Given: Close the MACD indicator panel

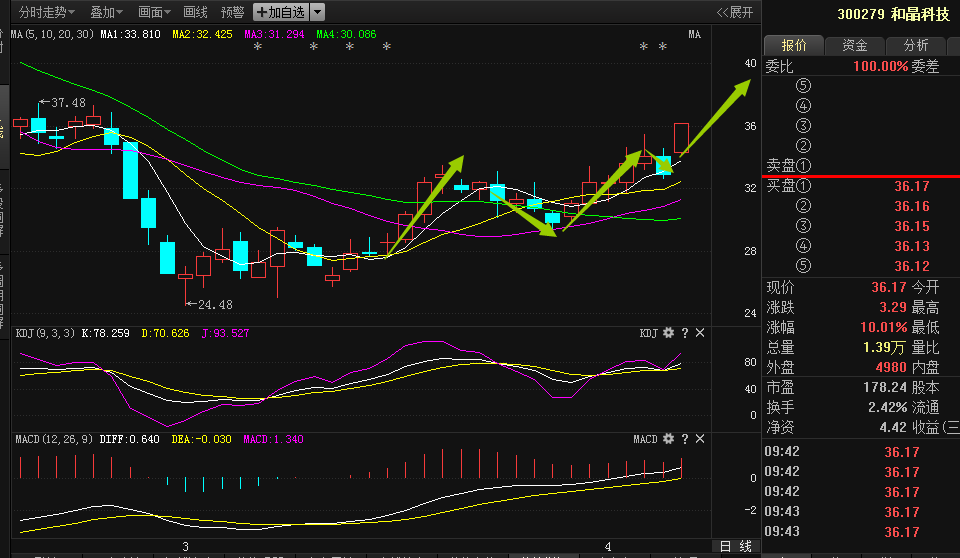Looking at the screenshot, I should [700, 439].
